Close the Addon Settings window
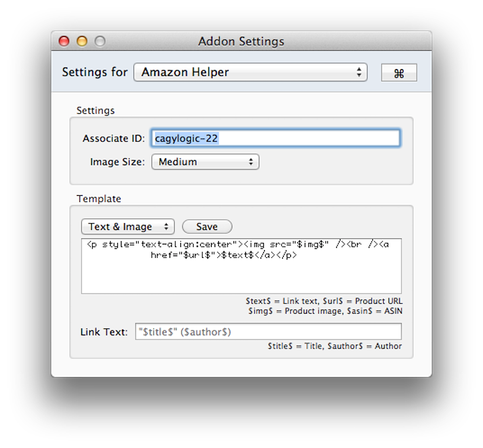The height and width of the screenshot is (448, 483). pyautogui.click(x=64, y=41)
